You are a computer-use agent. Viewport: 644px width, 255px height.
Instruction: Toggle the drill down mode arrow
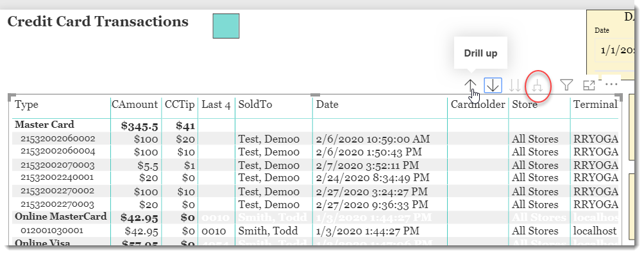(493, 85)
